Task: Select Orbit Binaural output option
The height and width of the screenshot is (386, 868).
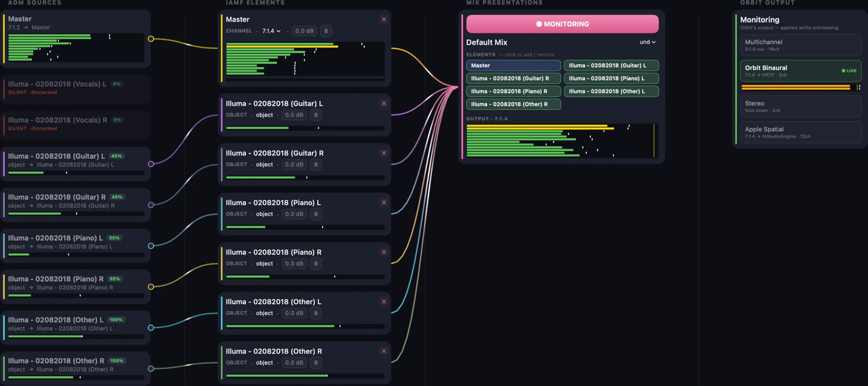Action: point(800,71)
